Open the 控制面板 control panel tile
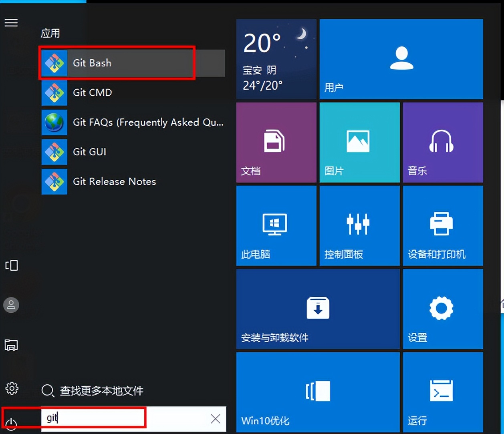504x434 pixels. pyautogui.click(x=360, y=226)
